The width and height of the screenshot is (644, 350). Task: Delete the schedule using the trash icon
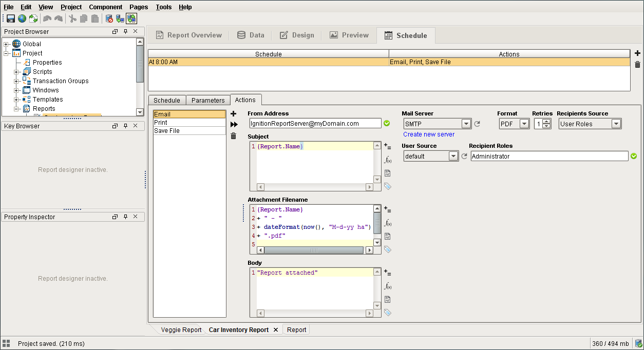pyautogui.click(x=637, y=65)
